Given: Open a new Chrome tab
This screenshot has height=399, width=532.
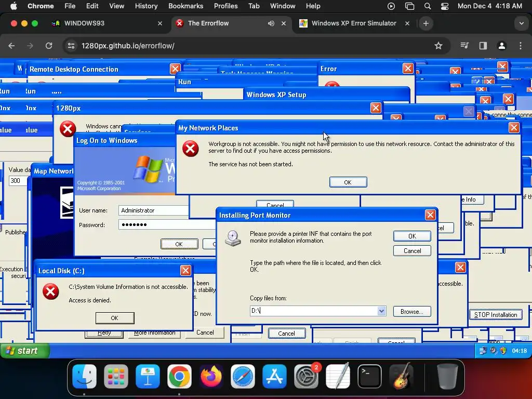Looking at the screenshot, I should pyautogui.click(x=426, y=23).
